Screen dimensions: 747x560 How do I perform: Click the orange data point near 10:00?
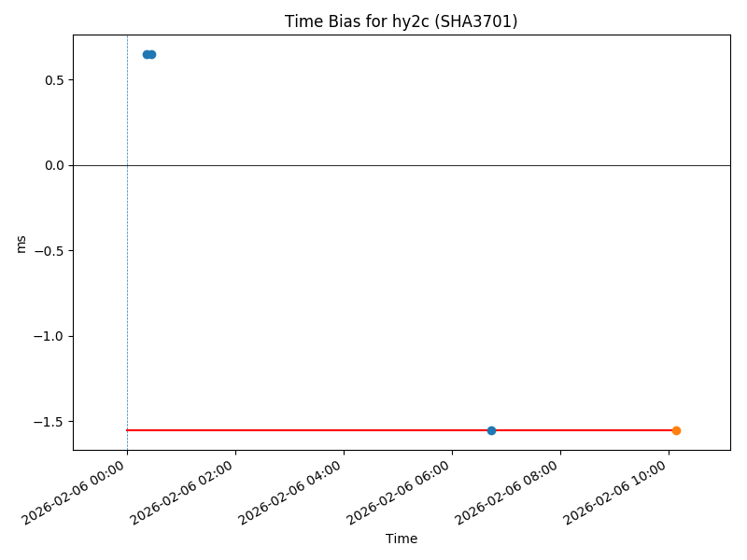click(x=676, y=430)
